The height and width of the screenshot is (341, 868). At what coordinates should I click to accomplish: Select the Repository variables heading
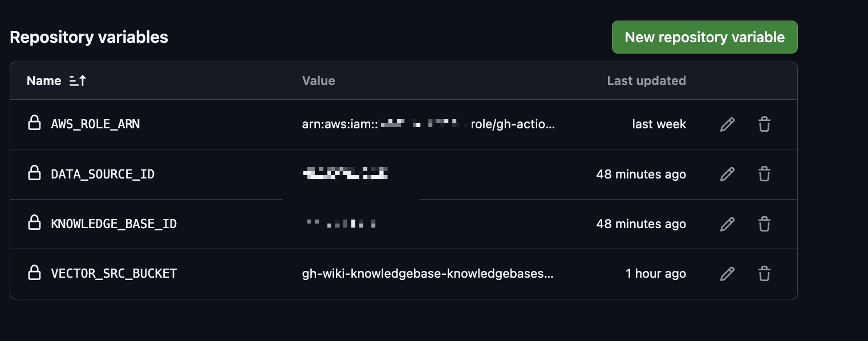89,37
